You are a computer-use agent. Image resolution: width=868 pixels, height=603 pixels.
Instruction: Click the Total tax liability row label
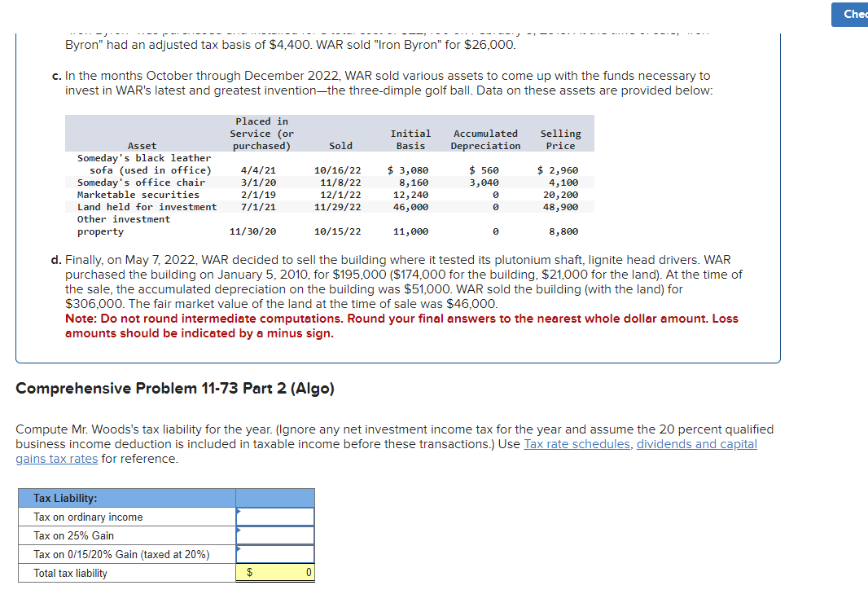(71, 573)
